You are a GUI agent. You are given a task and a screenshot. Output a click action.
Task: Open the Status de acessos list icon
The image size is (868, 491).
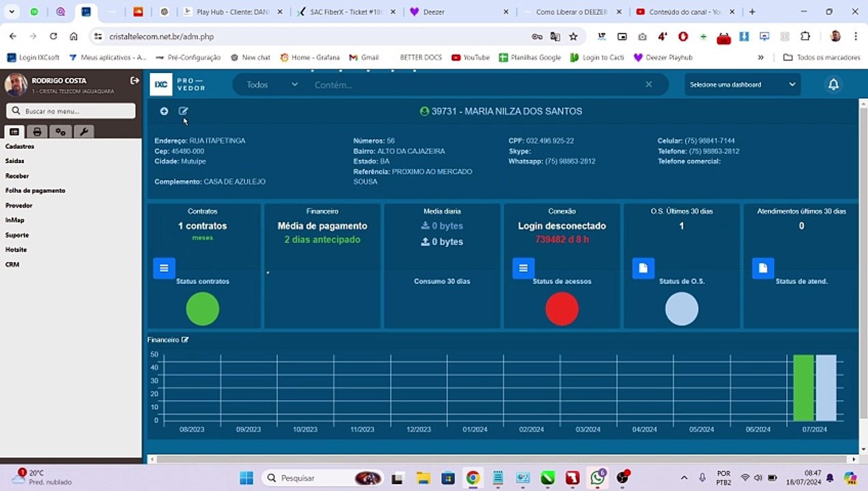[x=523, y=268]
